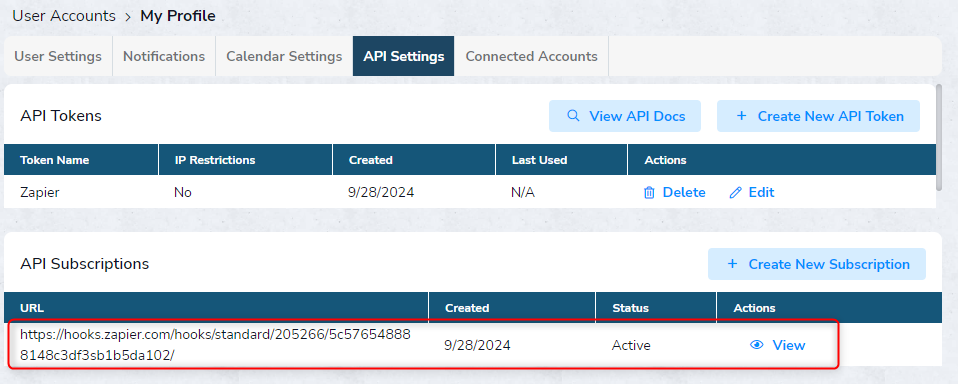Select the Zapier token name cell

40,192
